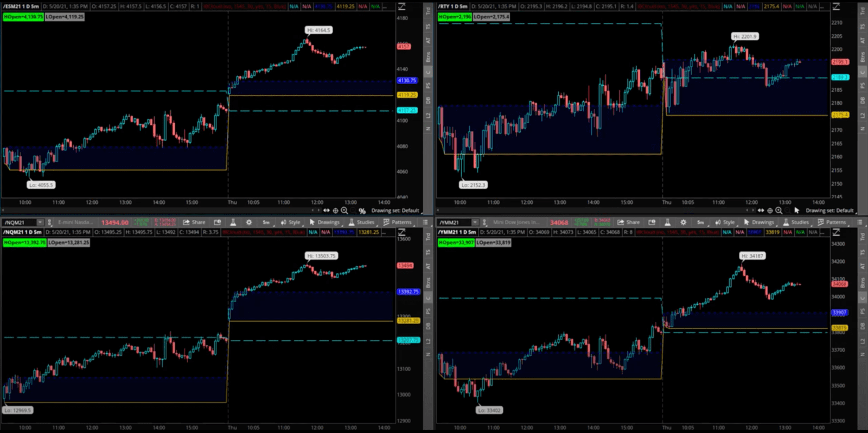Open Studies menu in /YMM21 toolbar
868x433 pixels.
tap(796, 222)
